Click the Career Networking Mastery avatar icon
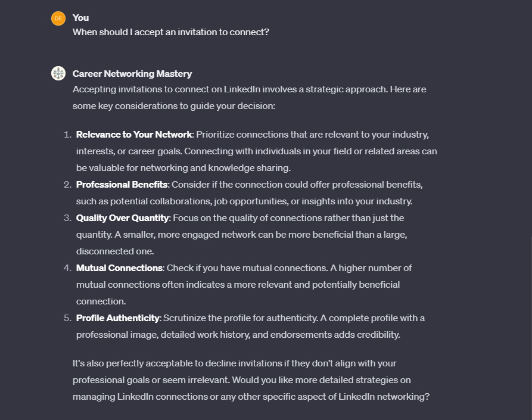Screen dimensions: 532x420 pyautogui.click(x=58, y=74)
